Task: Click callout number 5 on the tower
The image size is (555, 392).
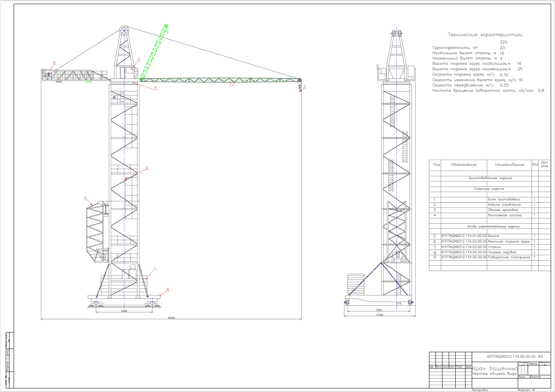Action: click(x=147, y=167)
